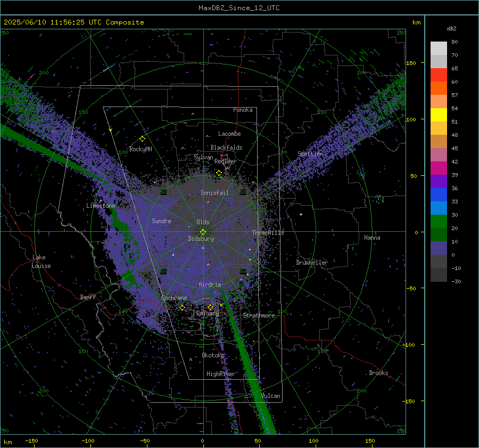The height and width of the screenshot is (448, 479).
Task: Click the light blue swatch in dBZ legend
Action: click(439, 208)
